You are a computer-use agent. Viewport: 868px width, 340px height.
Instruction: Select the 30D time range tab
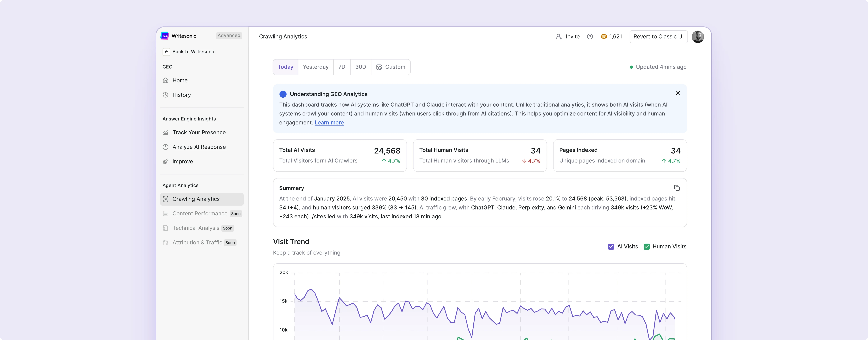click(x=360, y=67)
